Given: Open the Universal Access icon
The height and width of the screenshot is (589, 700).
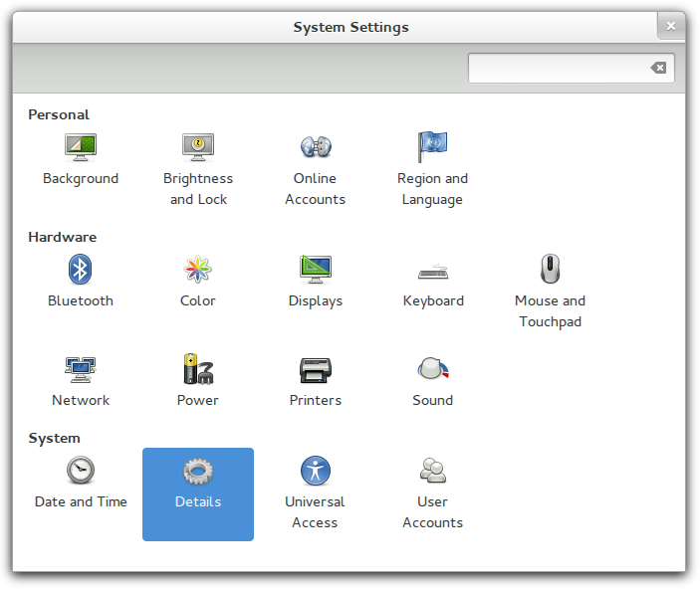Looking at the screenshot, I should coord(316,471).
